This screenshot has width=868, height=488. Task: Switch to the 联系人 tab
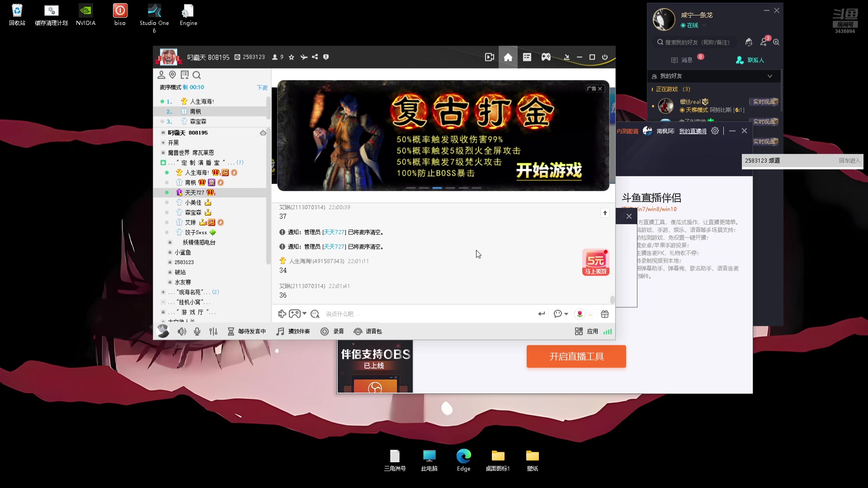pyautogui.click(x=750, y=60)
